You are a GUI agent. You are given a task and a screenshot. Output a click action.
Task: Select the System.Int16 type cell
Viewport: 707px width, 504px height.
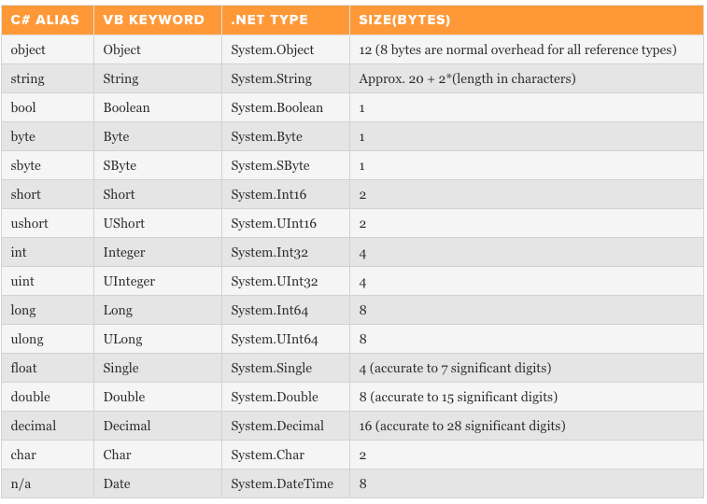tap(267, 194)
